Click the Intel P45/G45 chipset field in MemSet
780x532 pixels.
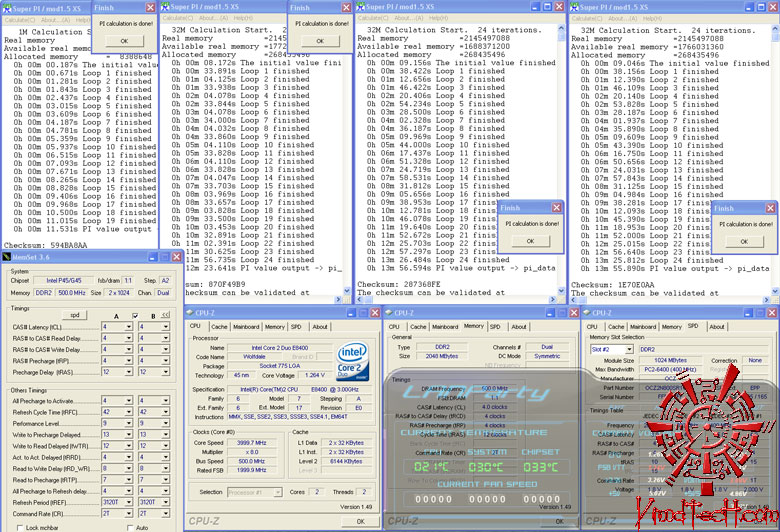pos(64,281)
